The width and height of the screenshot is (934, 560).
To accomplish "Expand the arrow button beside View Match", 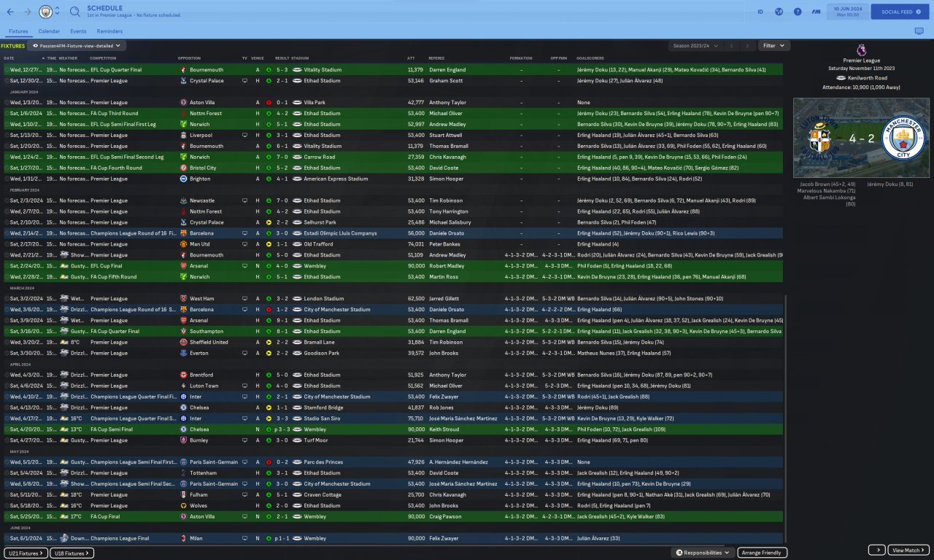I will click(x=877, y=551).
